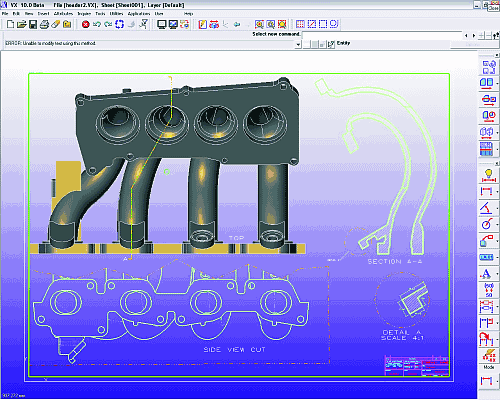This screenshot has width=500, height=400.
Task: Open the Attributes menu
Action: pyautogui.click(x=63, y=14)
